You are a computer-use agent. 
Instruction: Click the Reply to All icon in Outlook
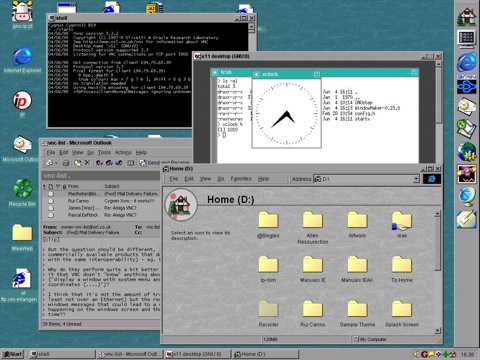coord(109,163)
